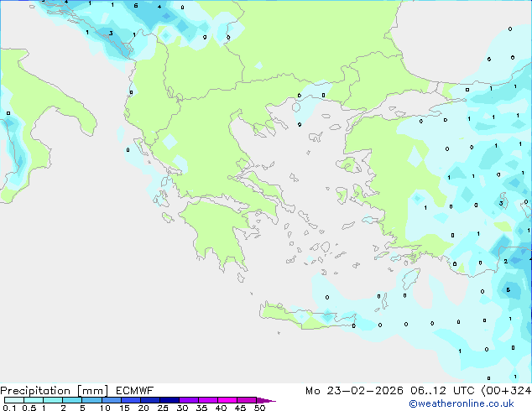This screenshot has height=411, width=532.
Task: Open the weatheronline.co.uk copyright link
Action: pyautogui.click(x=462, y=403)
